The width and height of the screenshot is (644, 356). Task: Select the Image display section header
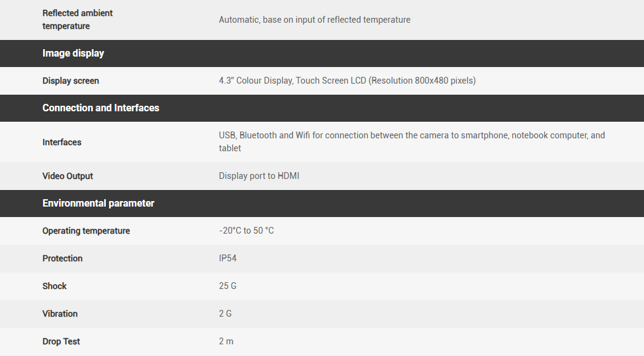73,53
